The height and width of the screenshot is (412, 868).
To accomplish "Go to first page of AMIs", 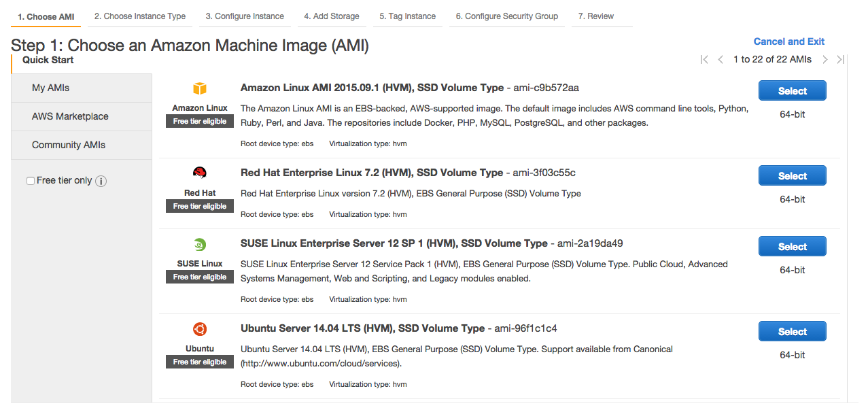I will pyautogui.click(x=704, y=60).
